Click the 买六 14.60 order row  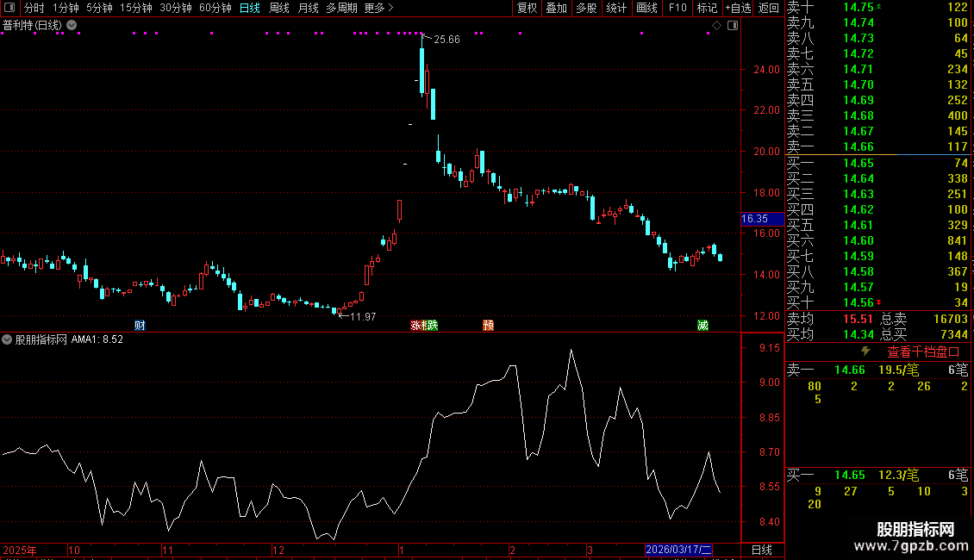877,240
